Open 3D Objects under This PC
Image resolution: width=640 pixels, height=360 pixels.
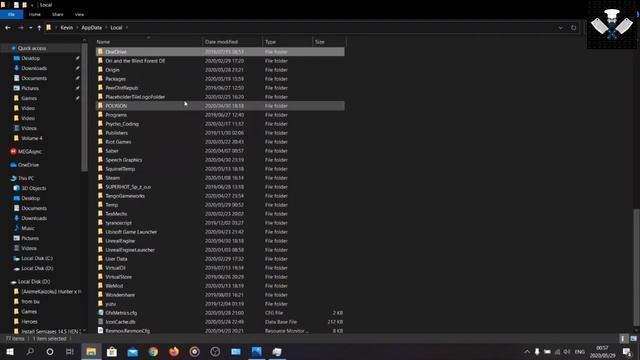click(x=33, y=188)
